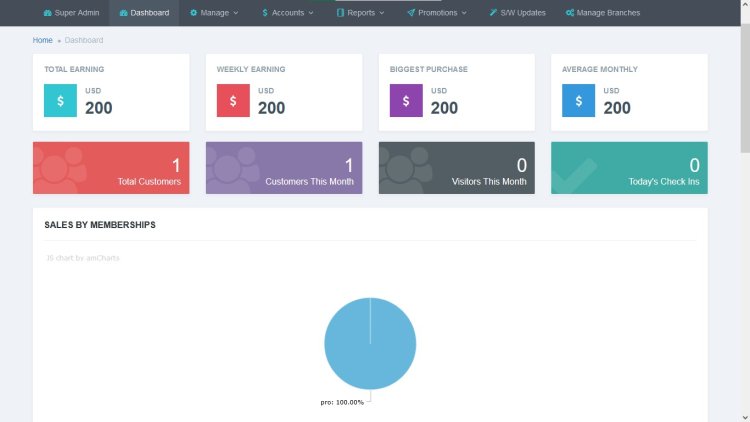Image resolution: width=750 pixels, height=422 pixels.
Task: Go to Home breadcrumb link
Action: click(x=43, y=40)
